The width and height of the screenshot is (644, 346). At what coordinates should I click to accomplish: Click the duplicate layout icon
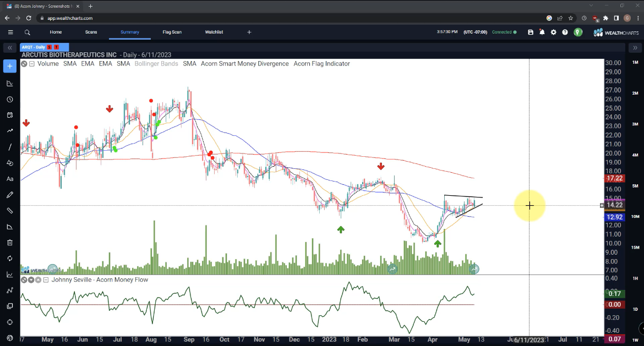point(10,306)
